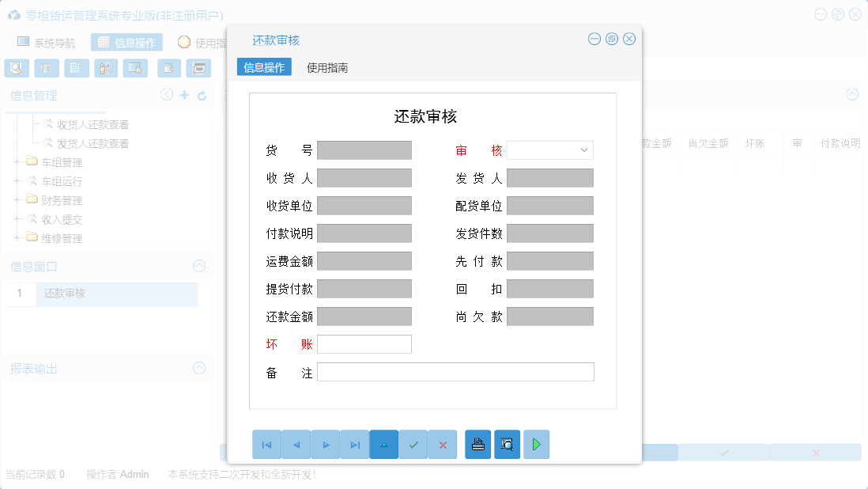The image size is (868, 489).
Task: Click the new document icon on the toolbar
Action: 76,68
